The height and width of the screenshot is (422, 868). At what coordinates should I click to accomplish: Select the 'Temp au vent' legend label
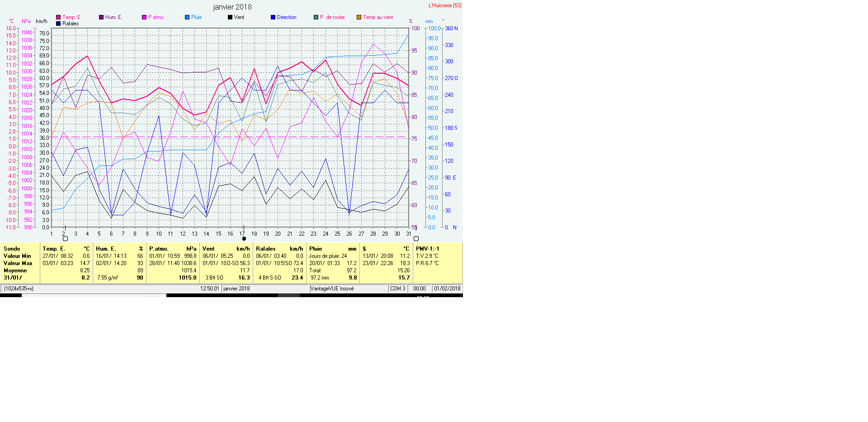[378, 17]
